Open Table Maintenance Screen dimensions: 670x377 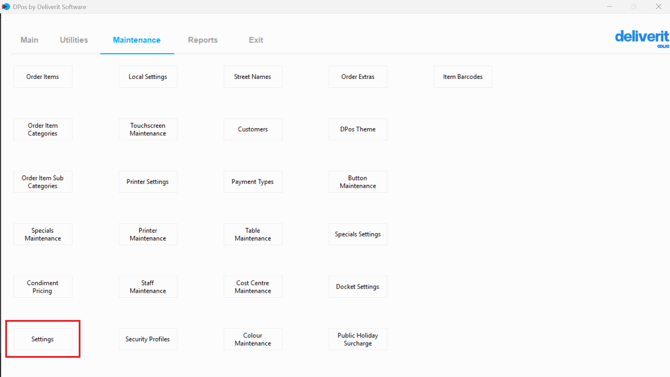coord(253,234)
